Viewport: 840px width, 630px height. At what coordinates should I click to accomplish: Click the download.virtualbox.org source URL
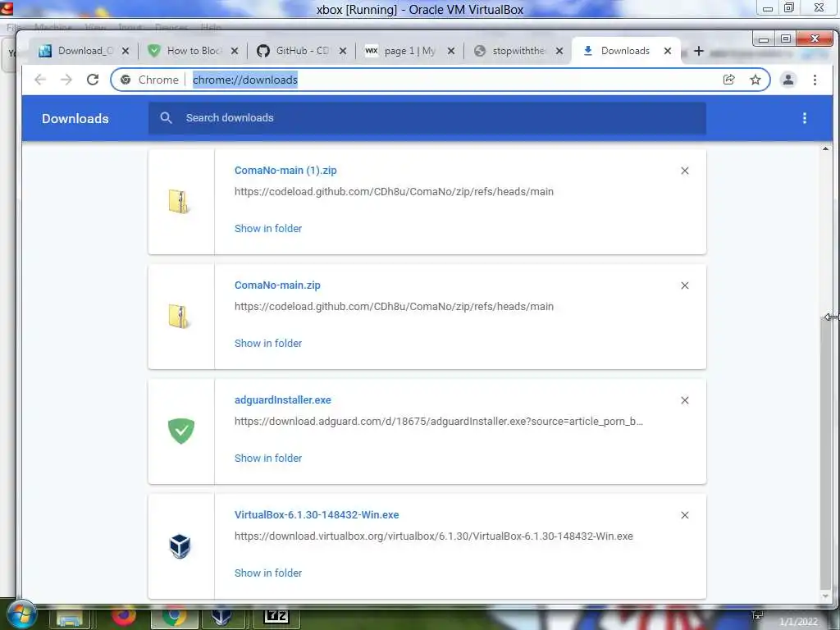[x=433, y=536]
